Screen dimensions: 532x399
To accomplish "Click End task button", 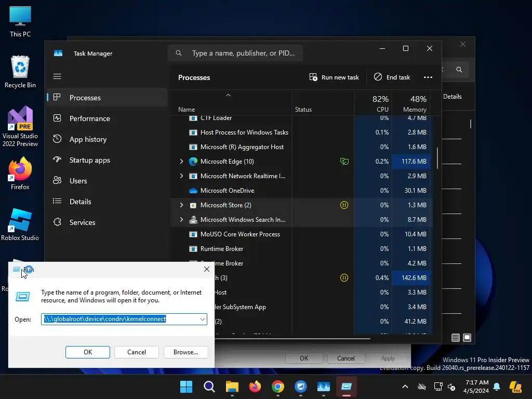I will click(392, 77).
